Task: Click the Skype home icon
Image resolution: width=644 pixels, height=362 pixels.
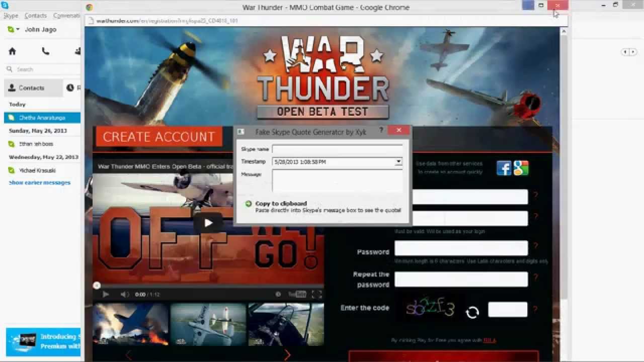Action: (x=13, y=51)
